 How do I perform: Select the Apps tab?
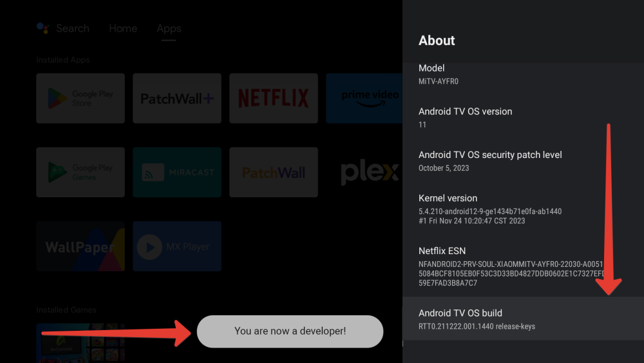point(169,28)
